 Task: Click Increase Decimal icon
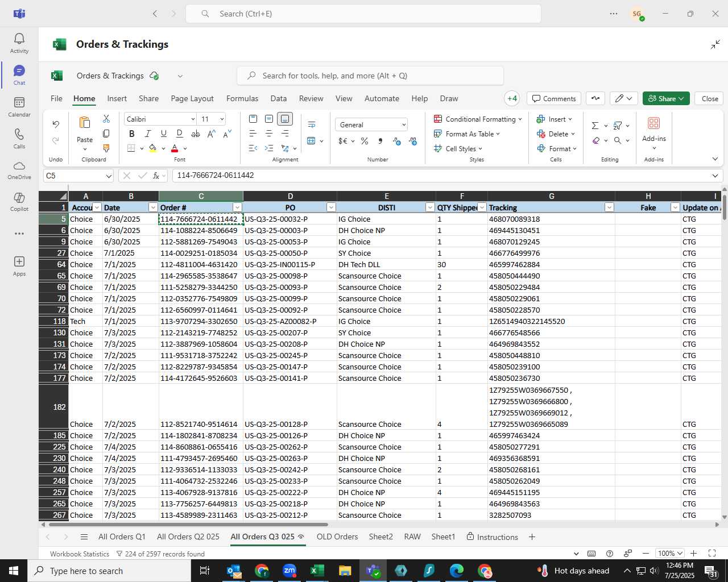tap(396, 141)
